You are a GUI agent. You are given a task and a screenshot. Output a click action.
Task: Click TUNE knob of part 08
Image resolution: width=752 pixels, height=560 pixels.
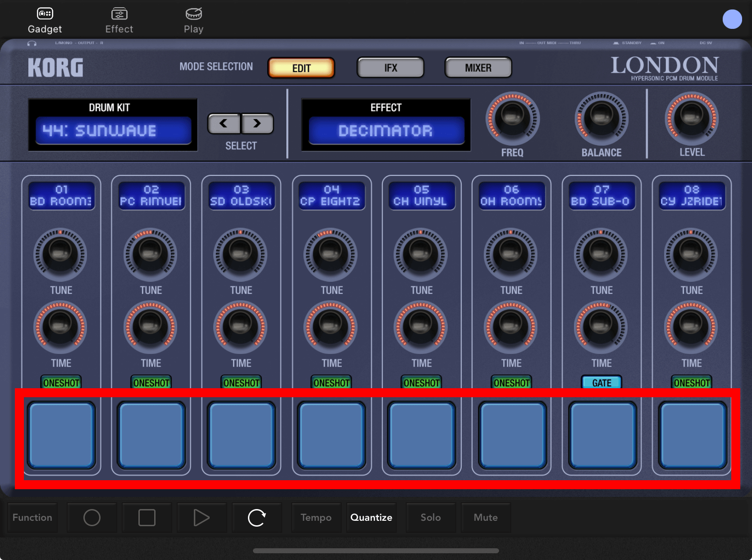tap(691, 254)
